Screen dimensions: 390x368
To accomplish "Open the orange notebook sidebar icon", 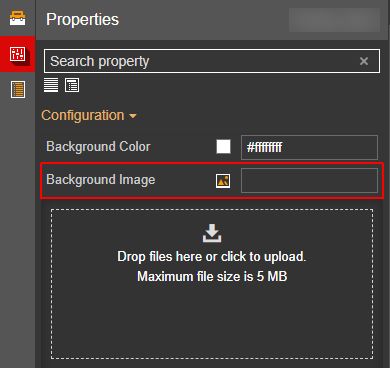I will [18, 89].
